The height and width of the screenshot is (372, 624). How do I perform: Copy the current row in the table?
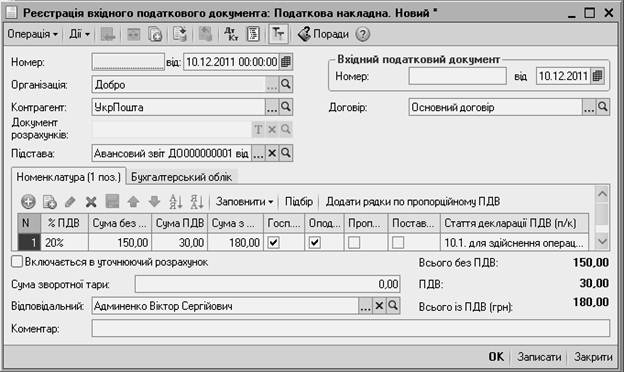click(49, 202)
